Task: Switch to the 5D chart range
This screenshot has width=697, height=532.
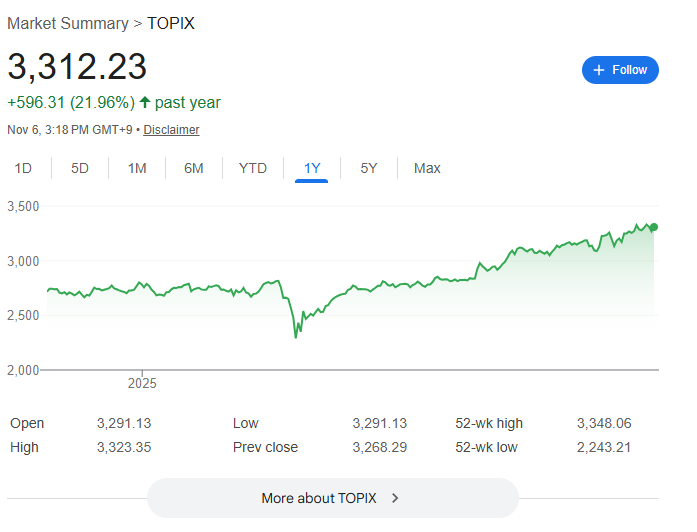Action: [x=80, y=168]
